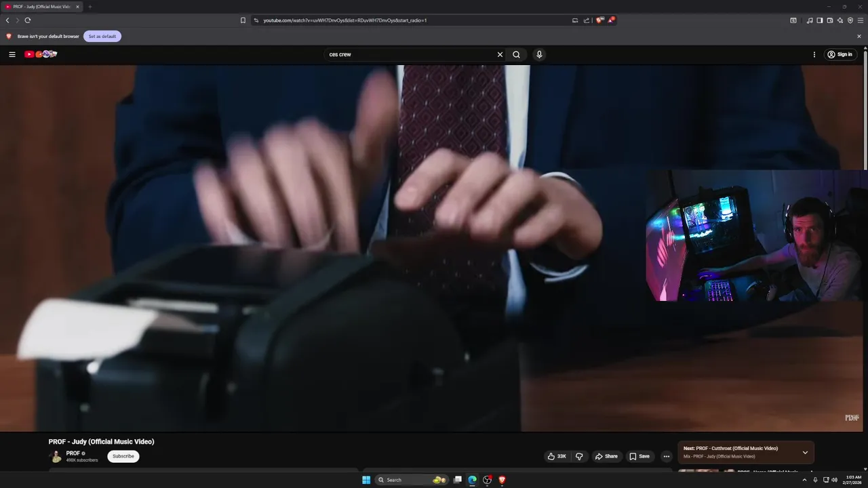868x488 pixels.
Task: Open Task View on the taskbar
Action: 458,480
